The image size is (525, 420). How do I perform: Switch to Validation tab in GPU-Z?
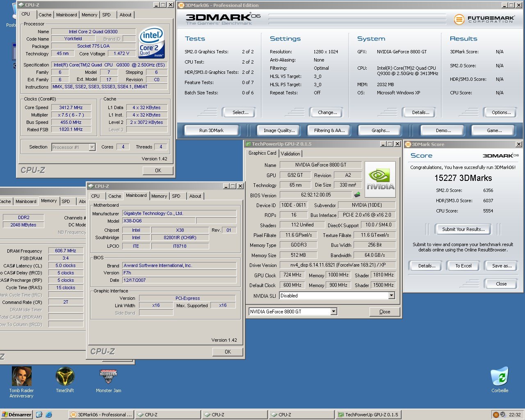click(290, 153)
